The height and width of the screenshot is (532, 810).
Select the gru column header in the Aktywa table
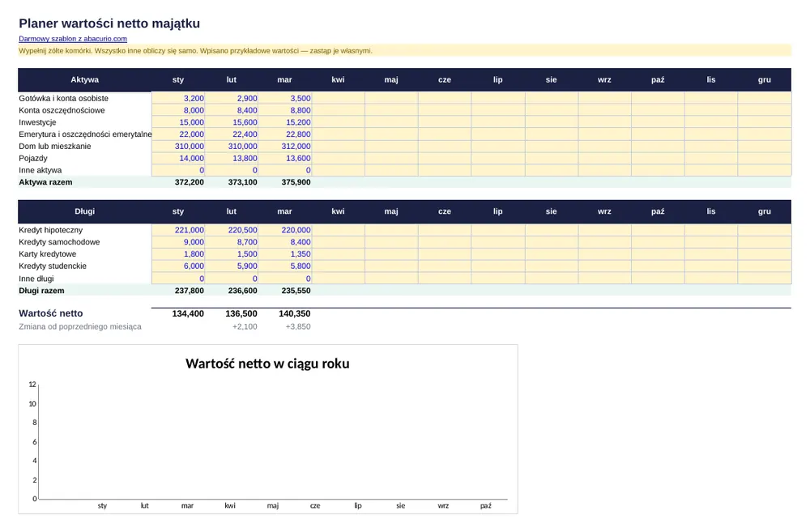tap(765, 79)
